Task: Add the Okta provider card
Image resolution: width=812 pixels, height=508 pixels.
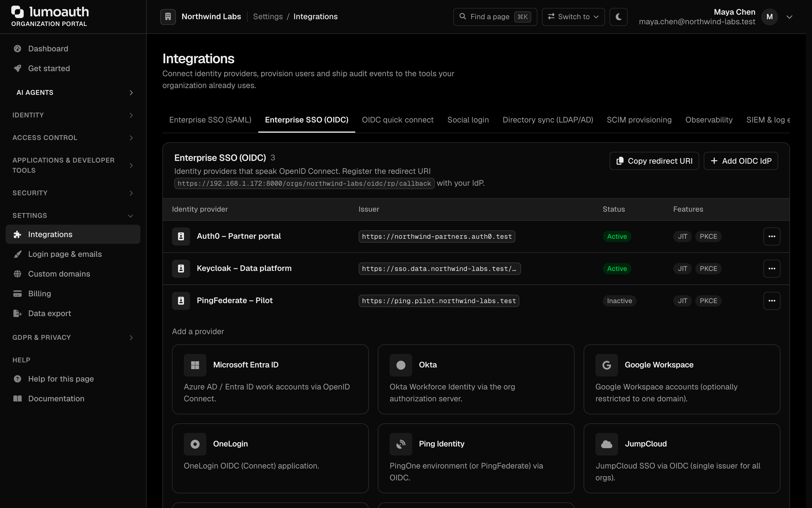Action: [x=476, y=379]
